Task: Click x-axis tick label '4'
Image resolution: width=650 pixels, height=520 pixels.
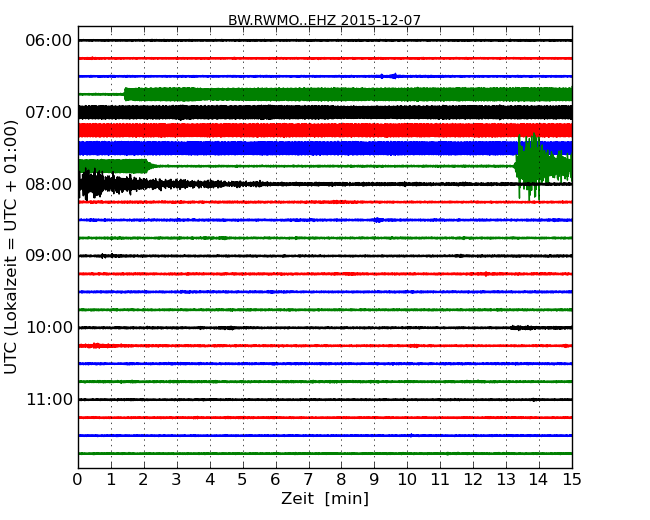Action: coord(210,480)
